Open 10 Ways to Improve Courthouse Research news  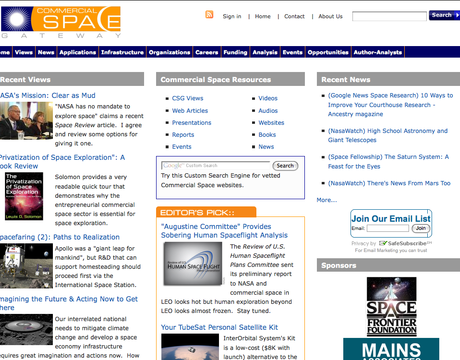pos(390,105)
